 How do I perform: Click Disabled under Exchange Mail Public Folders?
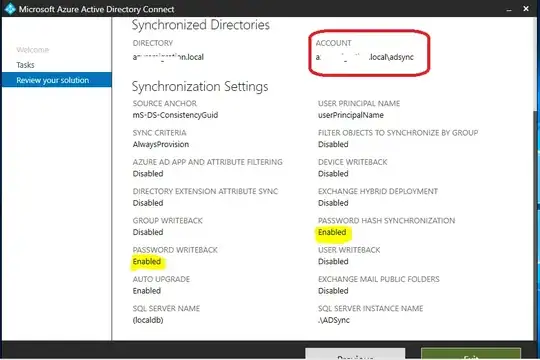[x=333, y=291]
